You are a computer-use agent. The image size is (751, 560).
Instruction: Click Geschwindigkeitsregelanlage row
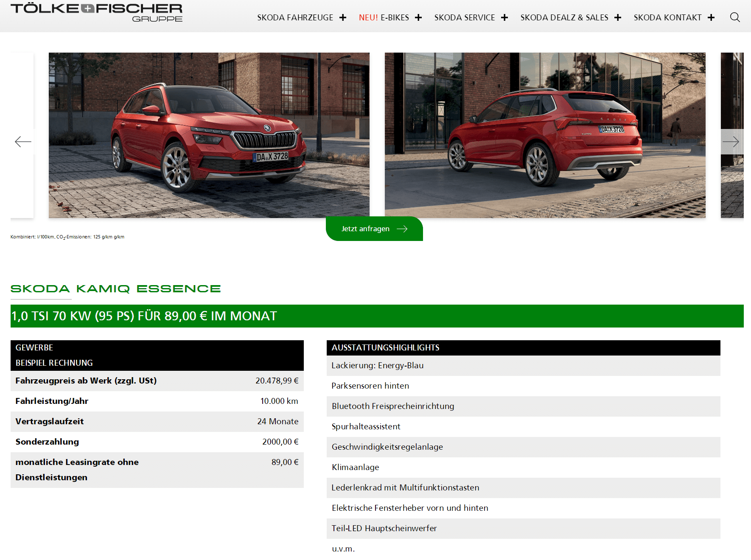524,447
